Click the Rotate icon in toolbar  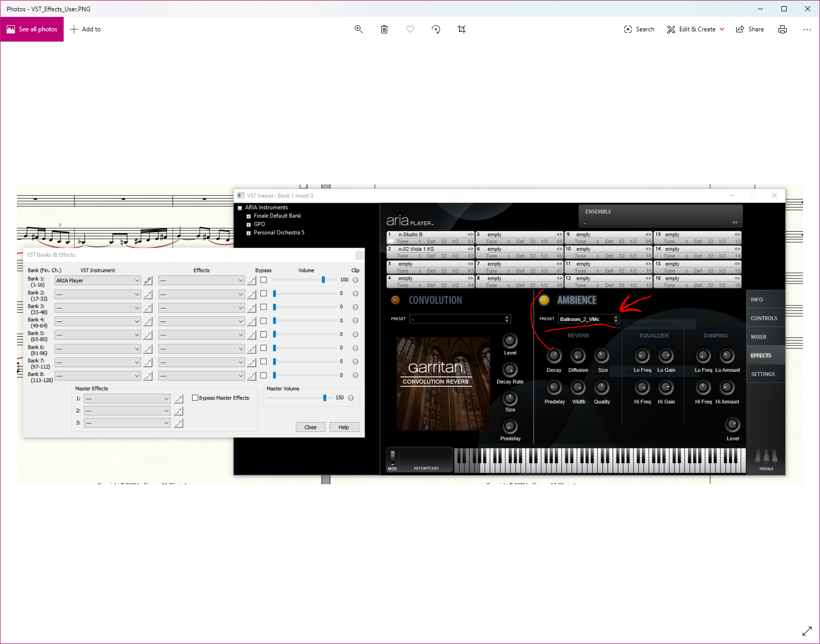click(x=436, y=29)
